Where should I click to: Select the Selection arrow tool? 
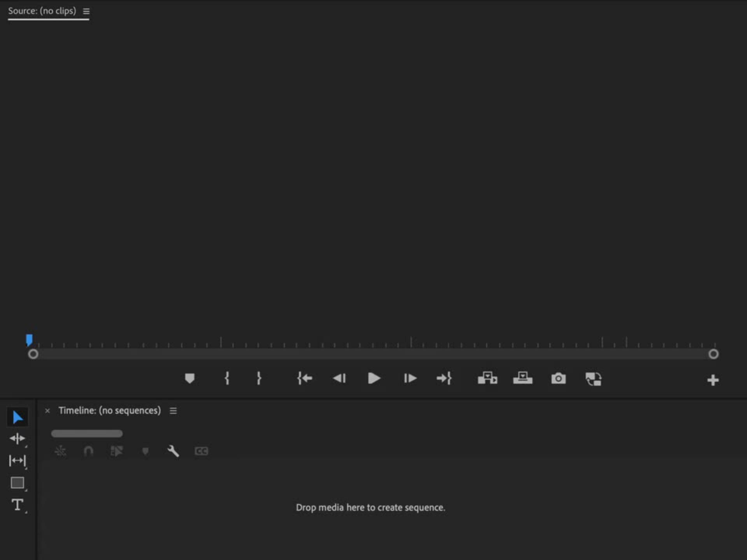point(18,417)
